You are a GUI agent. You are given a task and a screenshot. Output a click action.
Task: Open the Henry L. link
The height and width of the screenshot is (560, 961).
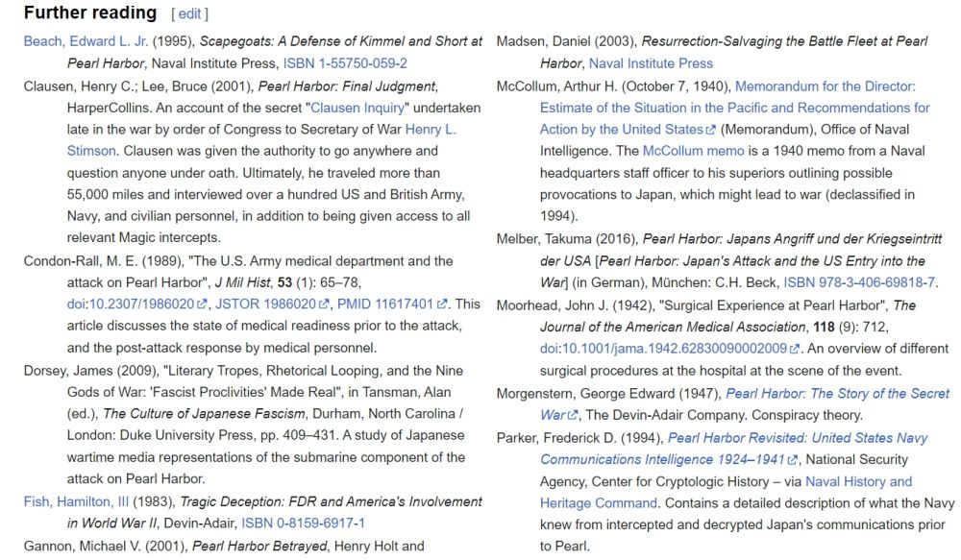tap(431, 130)
